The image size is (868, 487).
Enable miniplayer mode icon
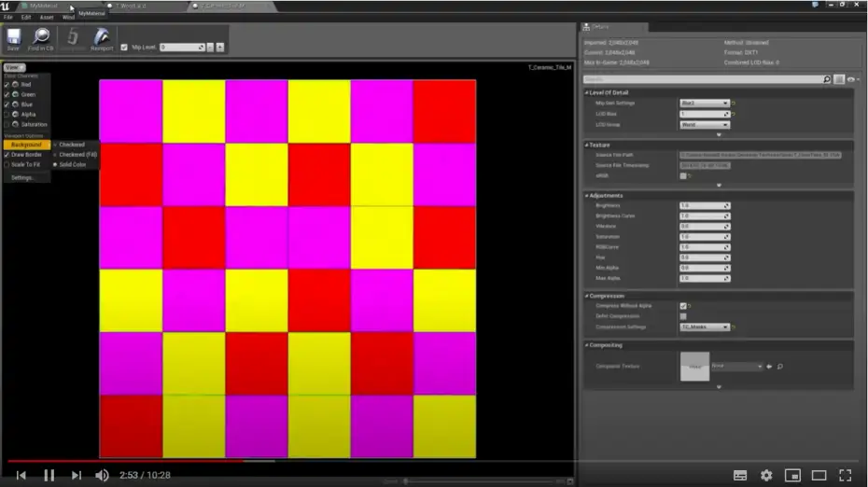tap(792, 476)
